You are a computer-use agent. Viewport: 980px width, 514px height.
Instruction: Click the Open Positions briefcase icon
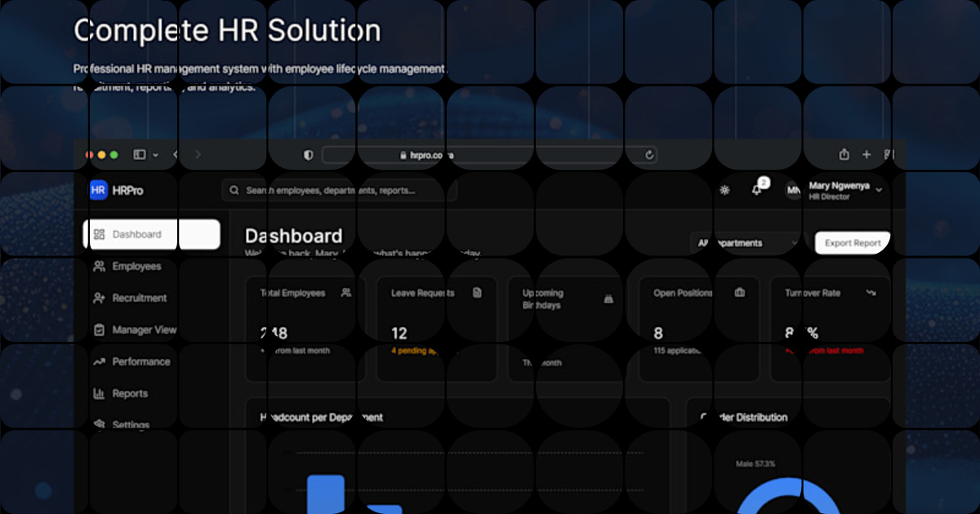[739, 292]
